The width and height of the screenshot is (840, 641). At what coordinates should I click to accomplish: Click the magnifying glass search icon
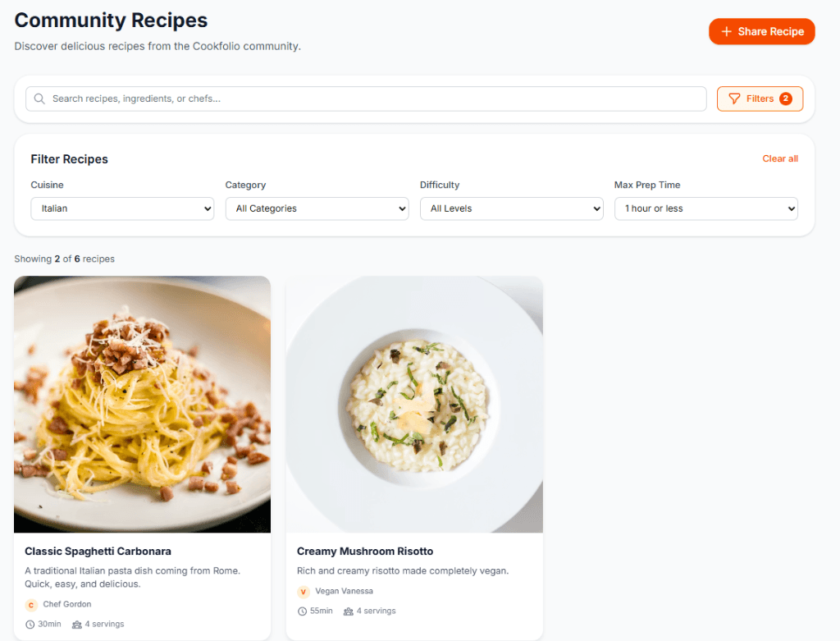[x=39, y=98]
